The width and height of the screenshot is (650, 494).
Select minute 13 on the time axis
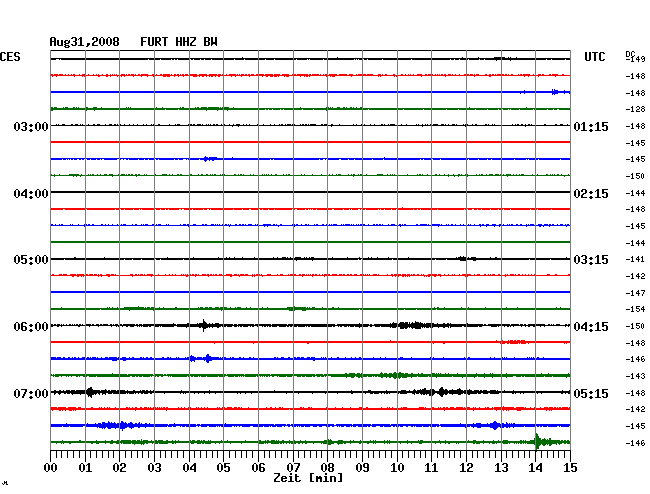[501, 467]
